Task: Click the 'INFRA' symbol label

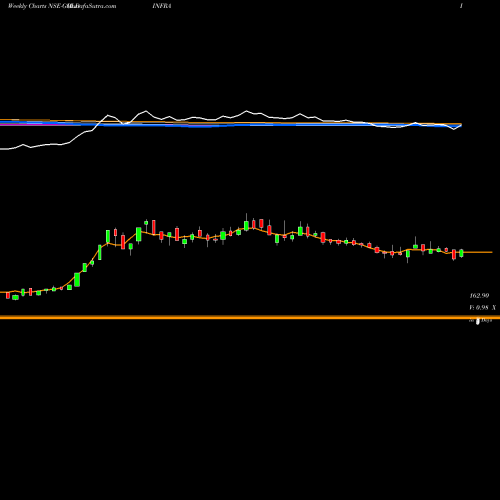Action: click(x=162, y=6)
